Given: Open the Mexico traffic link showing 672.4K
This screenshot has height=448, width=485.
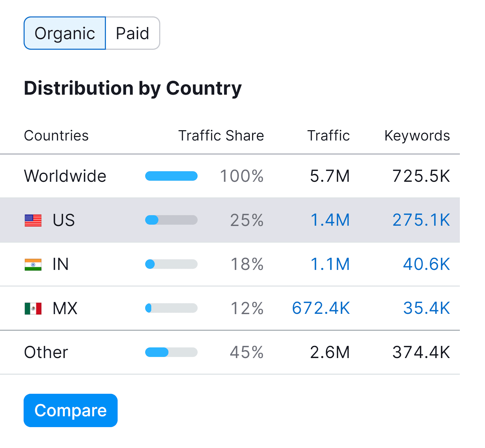Looking at the screenshot, I should 321,308.
